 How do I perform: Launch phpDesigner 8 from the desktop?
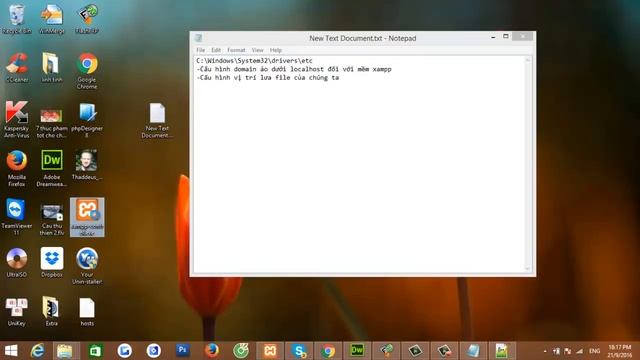87,120
